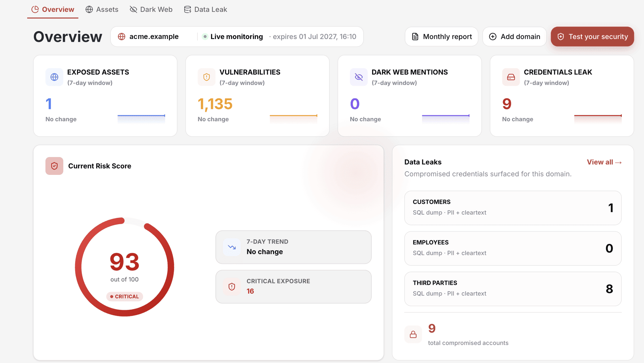Click the 'expires 01 Jul 2027, 16:10' text

pos(314,36)
